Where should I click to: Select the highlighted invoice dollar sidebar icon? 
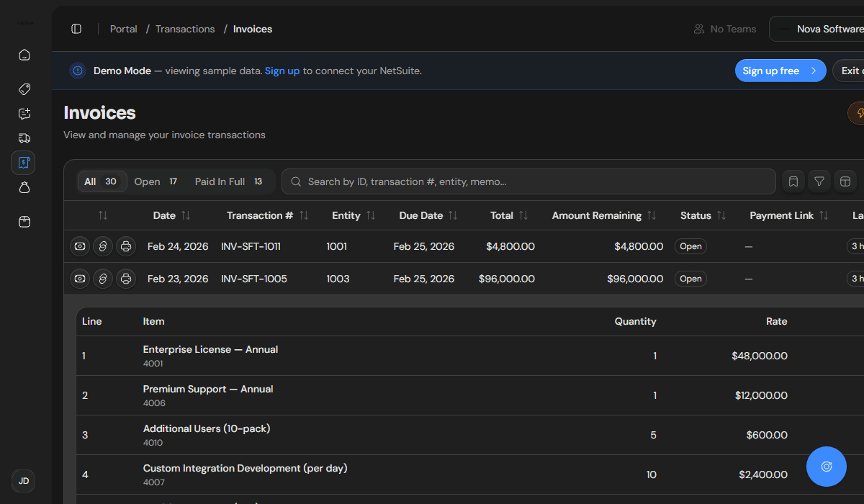[x=23, y=163]
